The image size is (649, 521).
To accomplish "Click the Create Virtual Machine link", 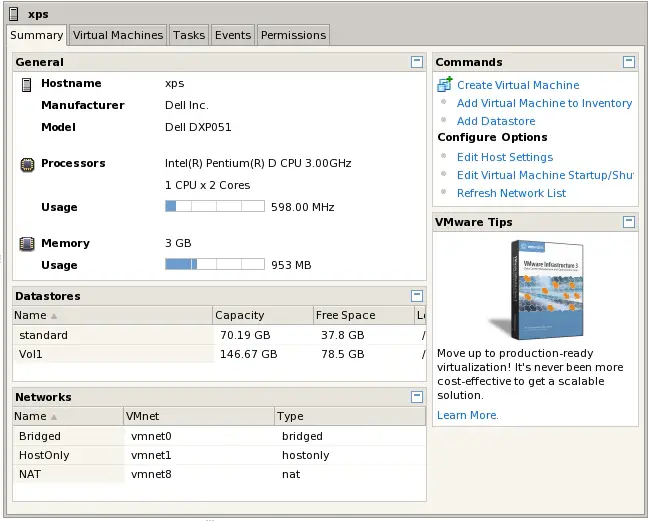I will tap(518, 85).
